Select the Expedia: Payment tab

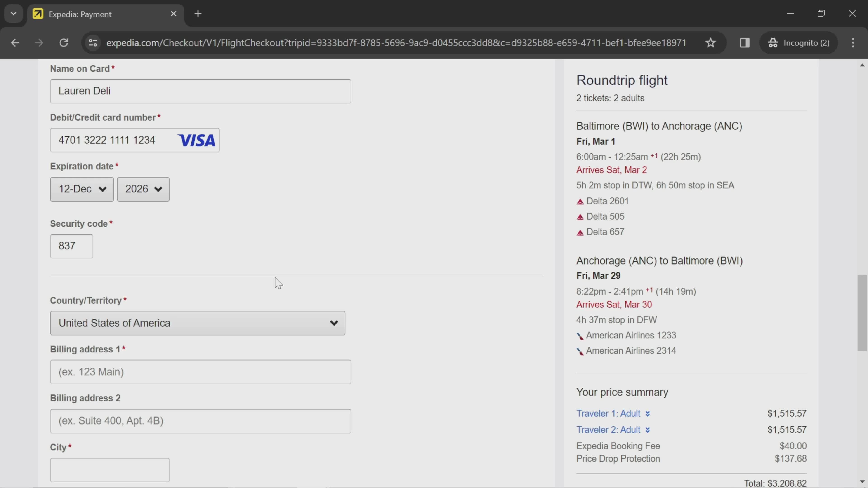[x=106, y=14]
